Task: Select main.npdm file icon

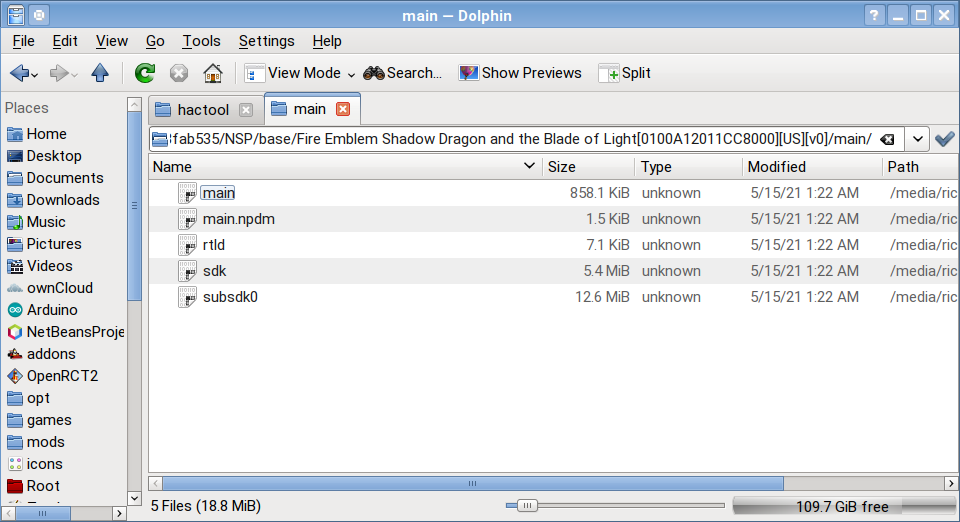Action: coord(187,219)
